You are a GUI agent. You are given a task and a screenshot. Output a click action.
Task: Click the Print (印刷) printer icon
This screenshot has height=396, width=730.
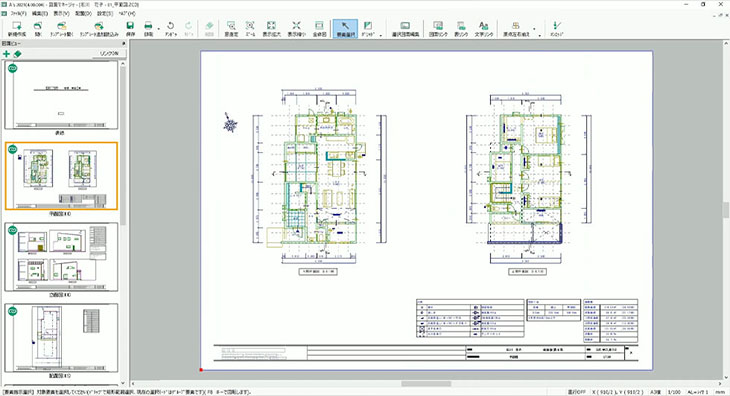click(x=148, y=28)
